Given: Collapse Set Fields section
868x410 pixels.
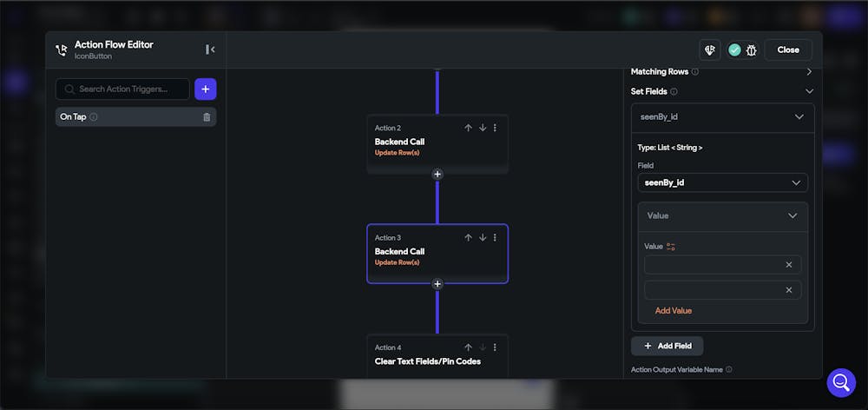Looking at the screenshot, I should coord(809,91).
